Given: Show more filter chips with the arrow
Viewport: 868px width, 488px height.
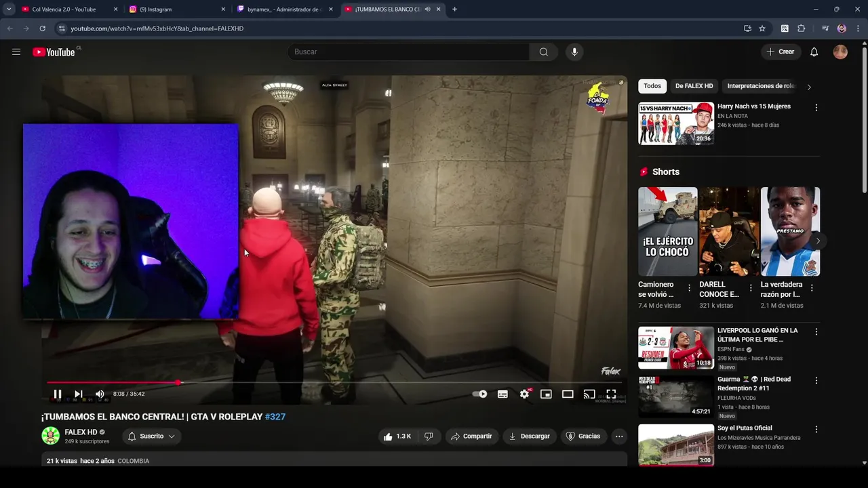Looking at the screenshot, I should point(808,87).
